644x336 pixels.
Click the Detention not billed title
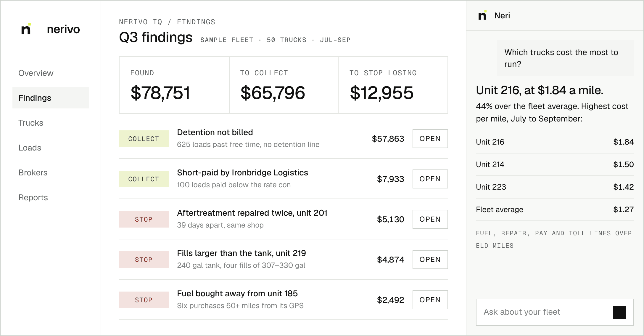[x=215, y=132]
